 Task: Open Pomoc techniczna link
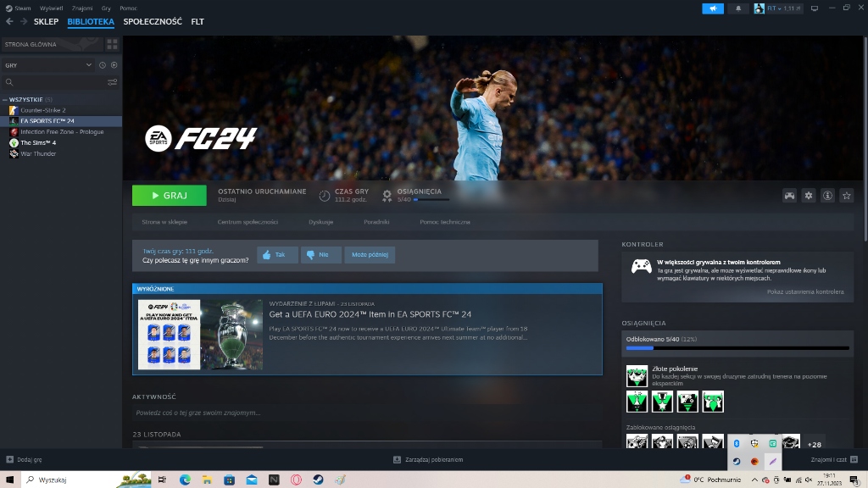pyautogui.click(x=445, y=222)
